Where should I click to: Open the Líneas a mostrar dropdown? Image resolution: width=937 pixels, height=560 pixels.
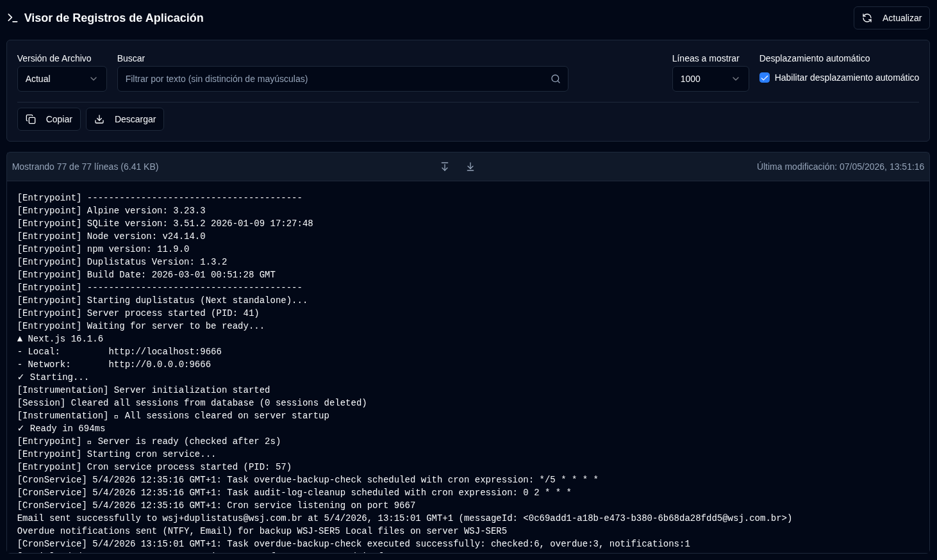[x=710, y=79]
